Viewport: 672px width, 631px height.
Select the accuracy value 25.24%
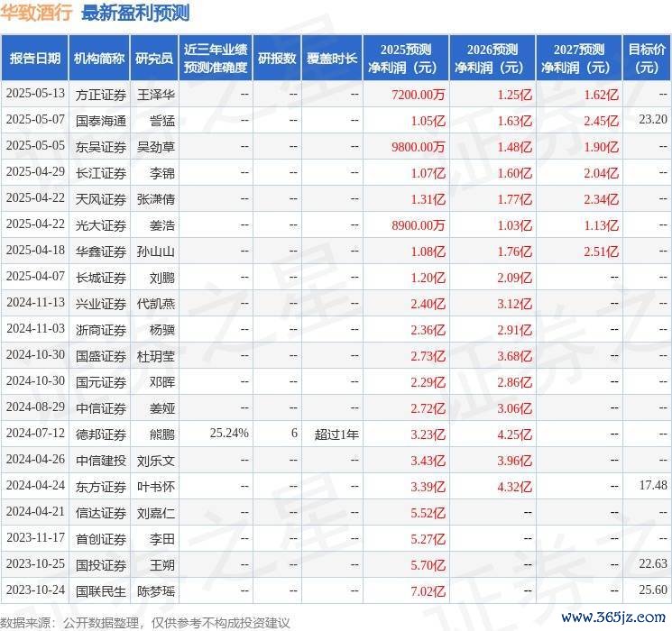coord(229,433)
